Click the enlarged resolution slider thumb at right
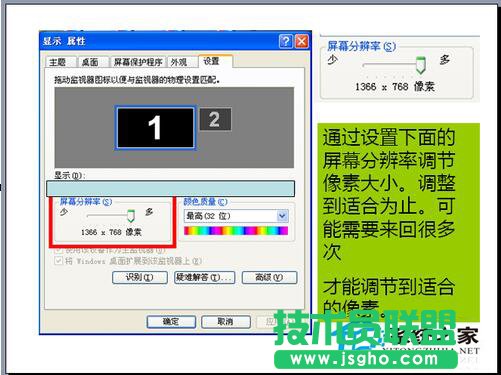Screen dimensions: 501x375 tap(421, 65)
